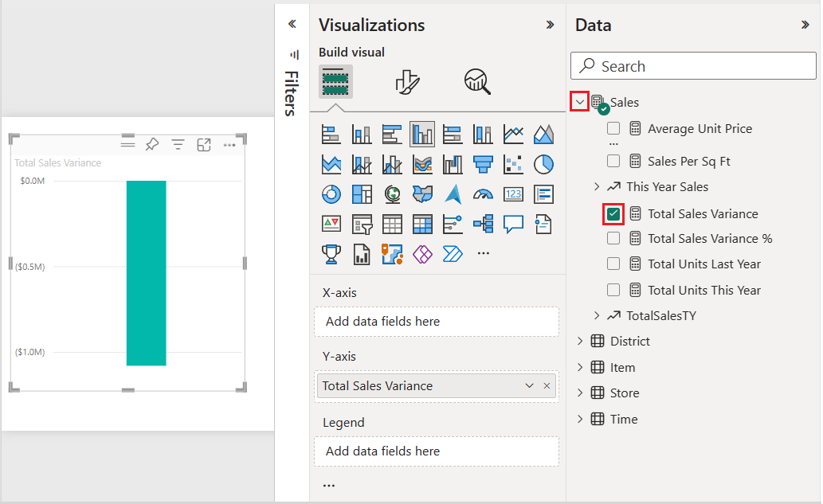823x504 pixels.
Task: Enable the Sales Per Sq Ft field
Action: 613,160
